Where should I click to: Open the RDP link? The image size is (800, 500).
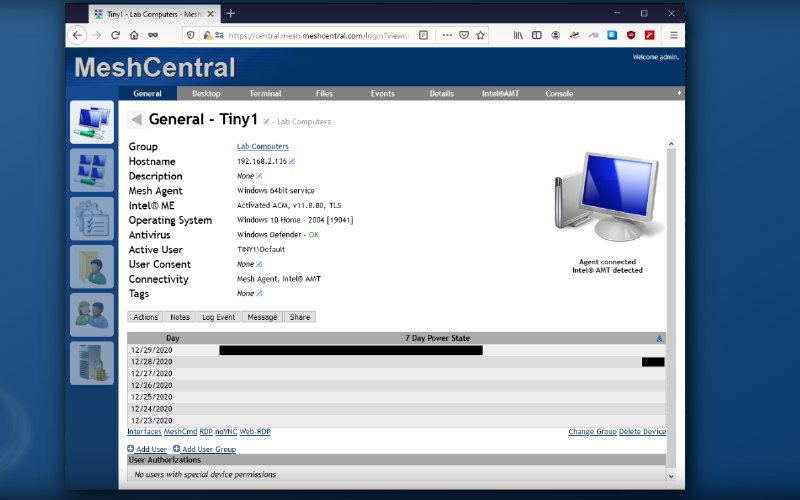[206, 432]
